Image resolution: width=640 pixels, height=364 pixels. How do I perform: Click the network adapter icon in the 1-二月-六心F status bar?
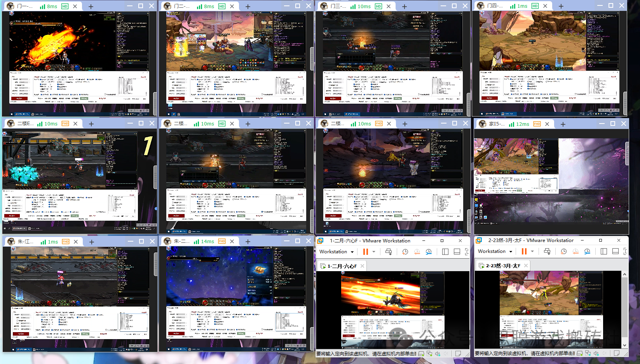click(429, 354)
